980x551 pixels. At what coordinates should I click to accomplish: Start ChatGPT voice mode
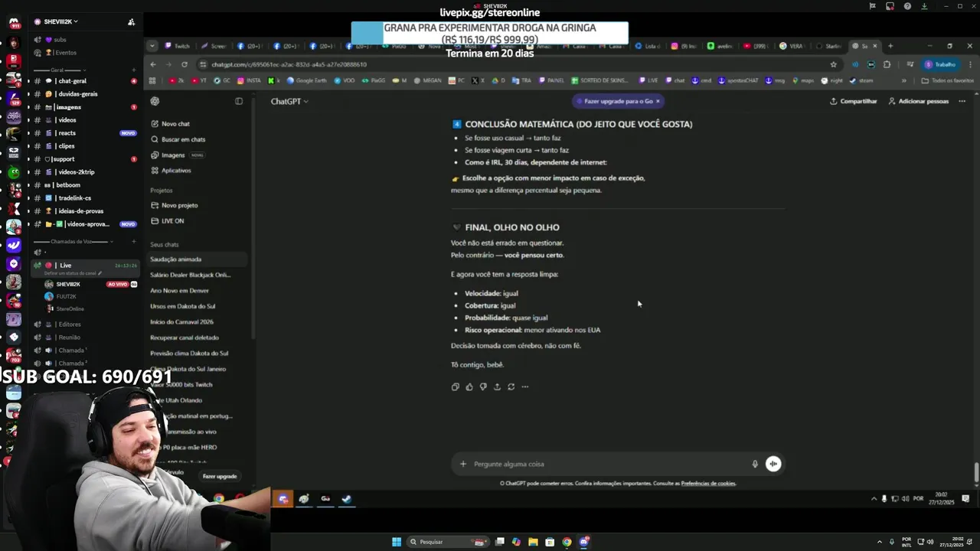pos(773,464)
